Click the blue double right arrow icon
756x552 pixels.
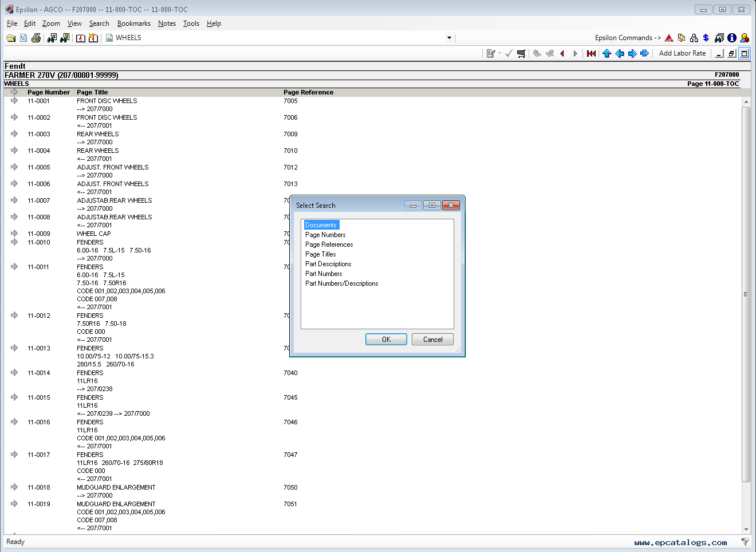click(645, 53)
